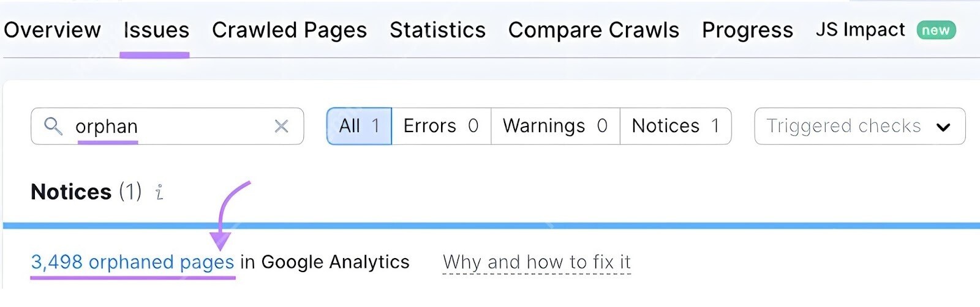This screenshot has width=980, height=307.
Task: Switch to Compare Crawls tab
Action: click(594, 30)
